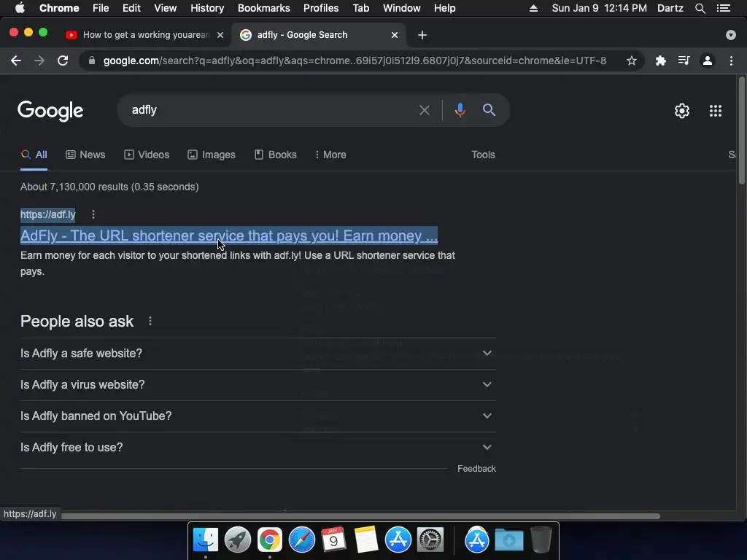Image resolution: width=747 pixels, height=560 pixels.
Task: Switch to the News results tab
Action: [85, 155]
